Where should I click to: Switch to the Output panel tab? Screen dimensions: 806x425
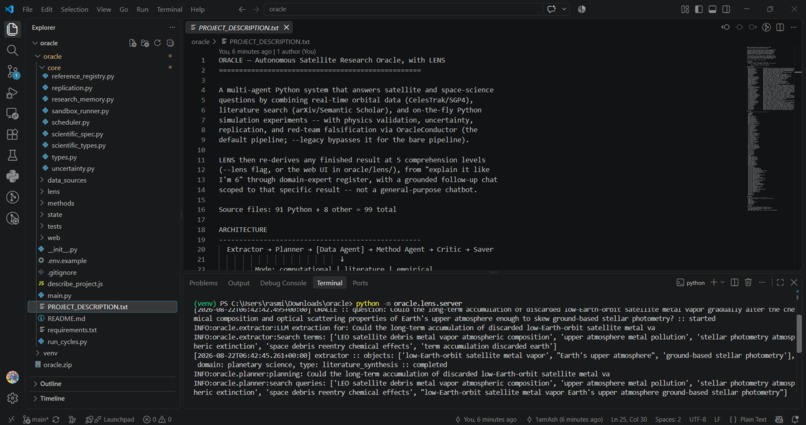(239, 283)
